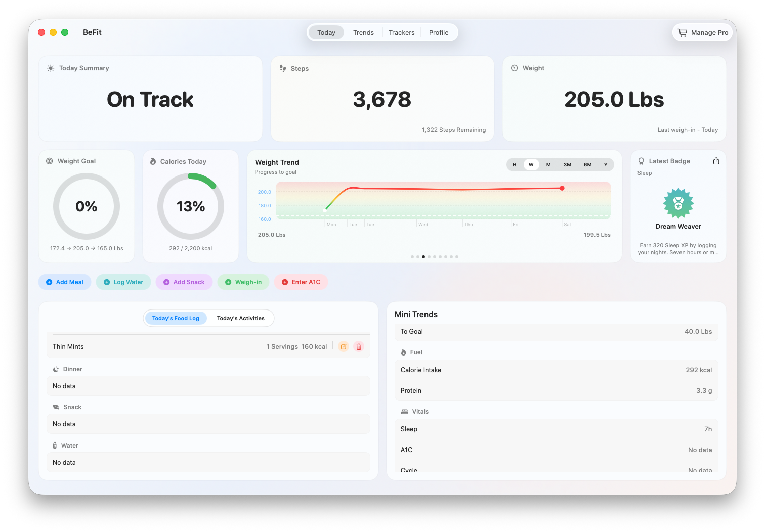The height and width of the screenshot is (532, 765).
Task: Click the moon icon beside Dinner
Action: click(56, 369)
